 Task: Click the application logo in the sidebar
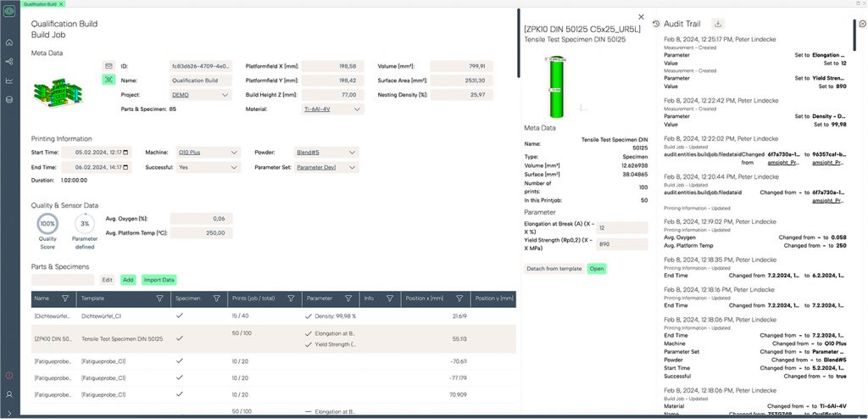pyautogui.click(x=8, y=11)
